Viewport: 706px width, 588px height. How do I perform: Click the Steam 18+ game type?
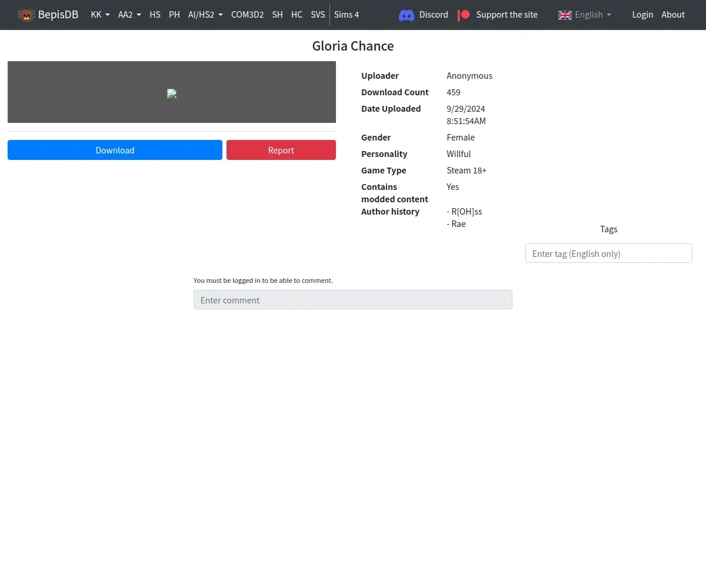[467, 171]
